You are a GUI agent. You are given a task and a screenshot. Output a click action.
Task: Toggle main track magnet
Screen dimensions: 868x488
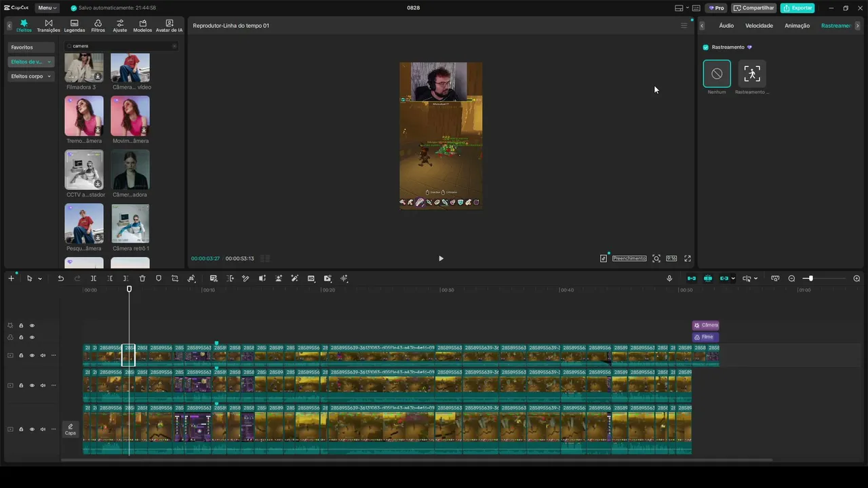(692, 279)
